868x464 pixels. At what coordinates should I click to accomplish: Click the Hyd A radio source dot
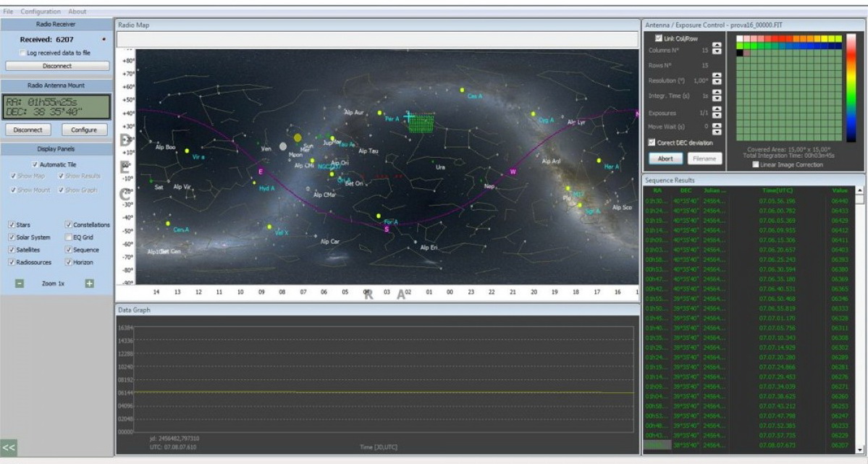[x=255, y=182]
